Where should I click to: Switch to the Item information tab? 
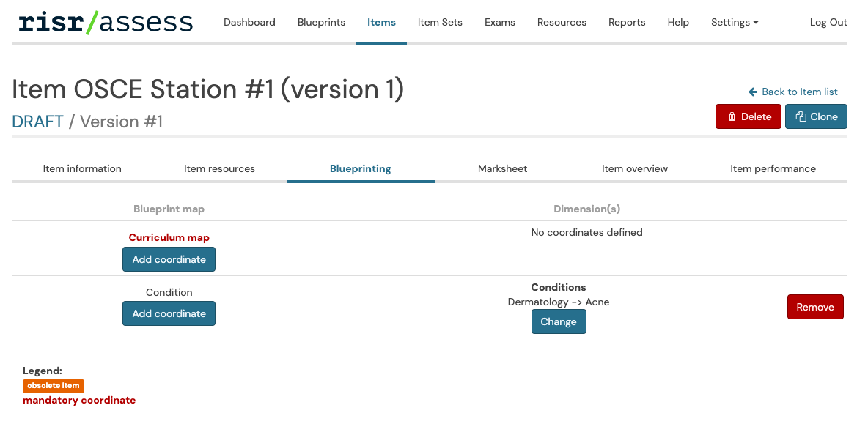[82, 169]
